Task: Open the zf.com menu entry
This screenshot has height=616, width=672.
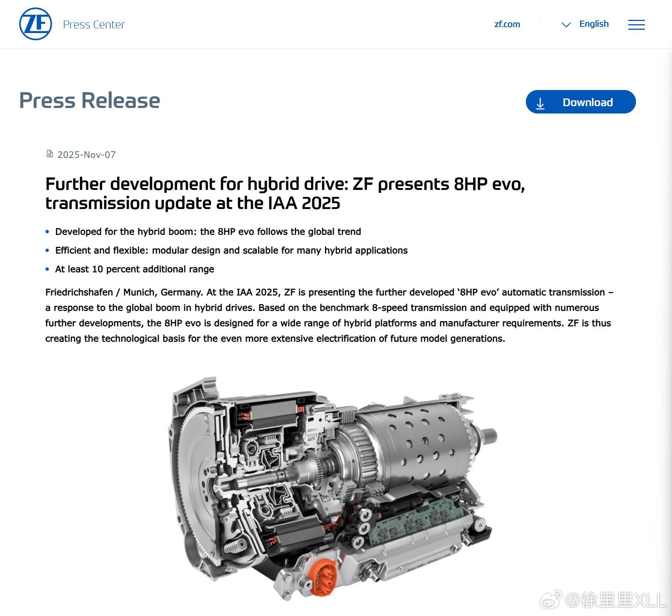Action: pyautogui.click(x=507, y=24)
